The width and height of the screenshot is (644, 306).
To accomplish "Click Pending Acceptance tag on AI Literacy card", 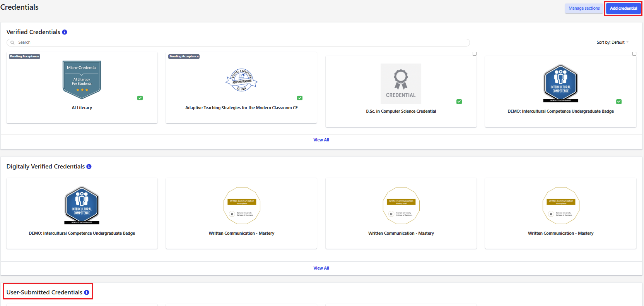I will click(24, 57).
